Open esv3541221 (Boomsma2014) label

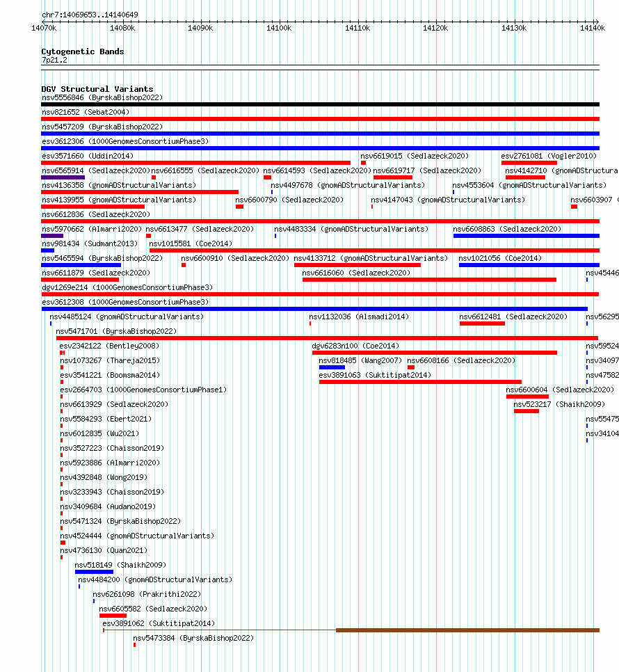110,374
